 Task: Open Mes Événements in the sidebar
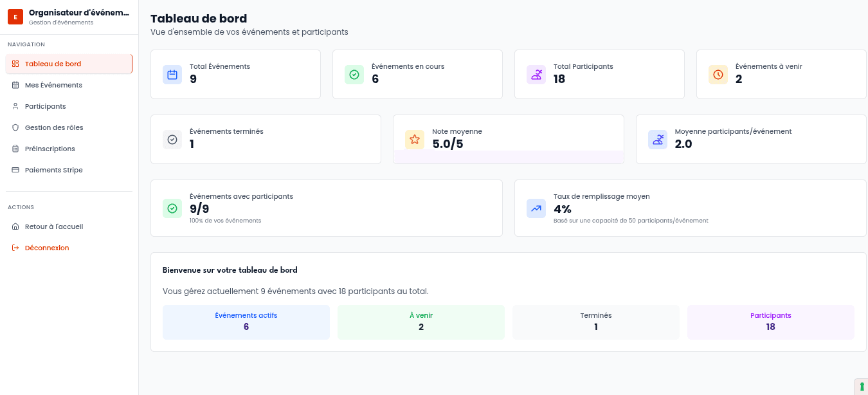(53, 85)
